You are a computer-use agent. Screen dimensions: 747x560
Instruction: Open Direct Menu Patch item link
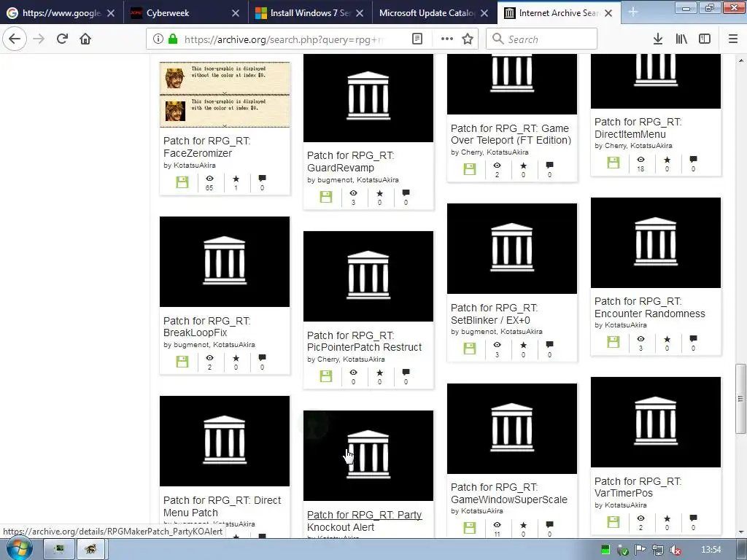tap(222, 506)
